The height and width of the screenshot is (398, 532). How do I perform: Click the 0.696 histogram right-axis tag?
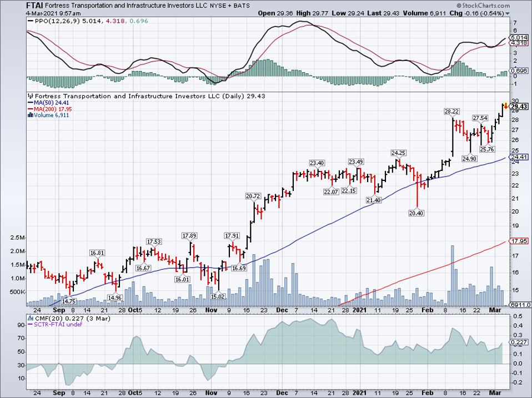pos(519,70)
